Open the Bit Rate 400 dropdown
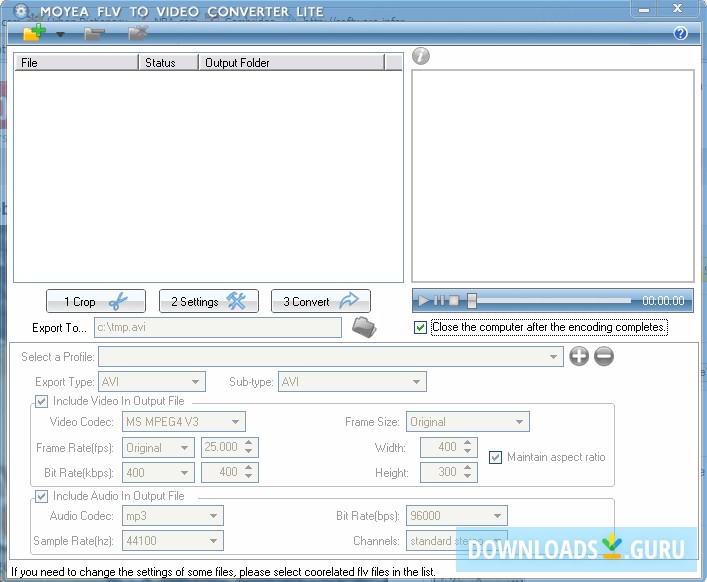 (x=158, y=472)
